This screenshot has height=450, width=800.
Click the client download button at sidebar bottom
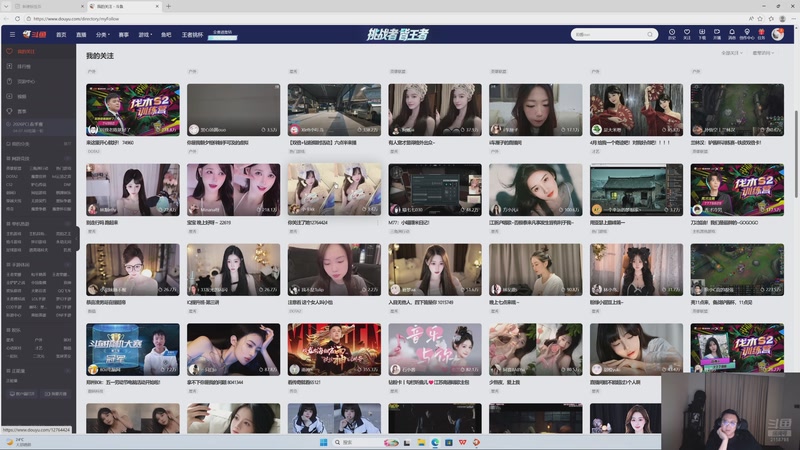tap(22, 394)
